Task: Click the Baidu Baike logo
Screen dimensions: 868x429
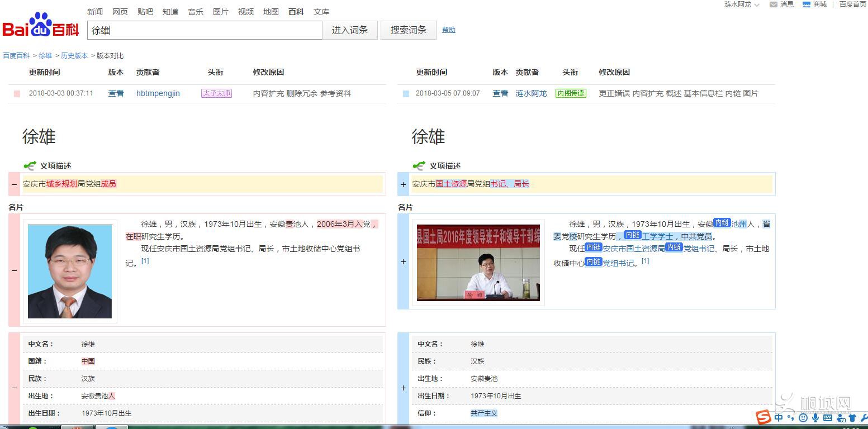Action: 41,25
